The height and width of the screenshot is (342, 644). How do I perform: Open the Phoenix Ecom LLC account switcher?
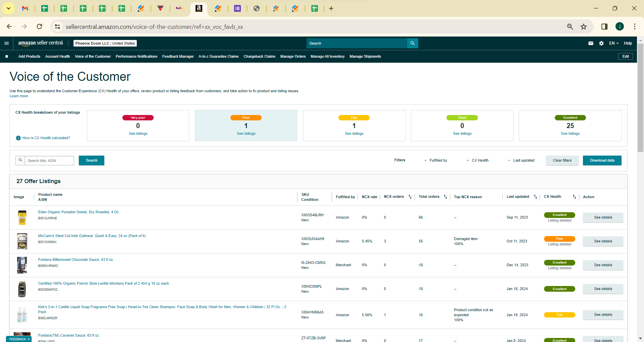click(105, 43)
